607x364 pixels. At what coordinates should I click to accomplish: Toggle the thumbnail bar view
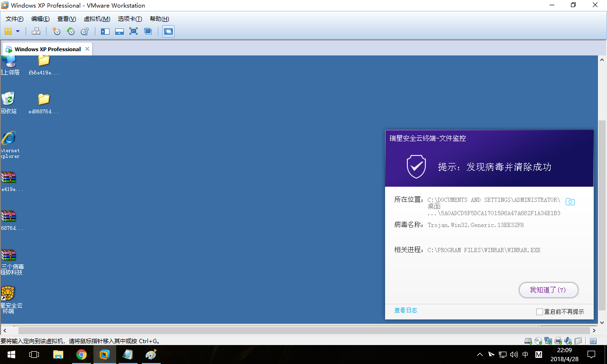(120, 31)
